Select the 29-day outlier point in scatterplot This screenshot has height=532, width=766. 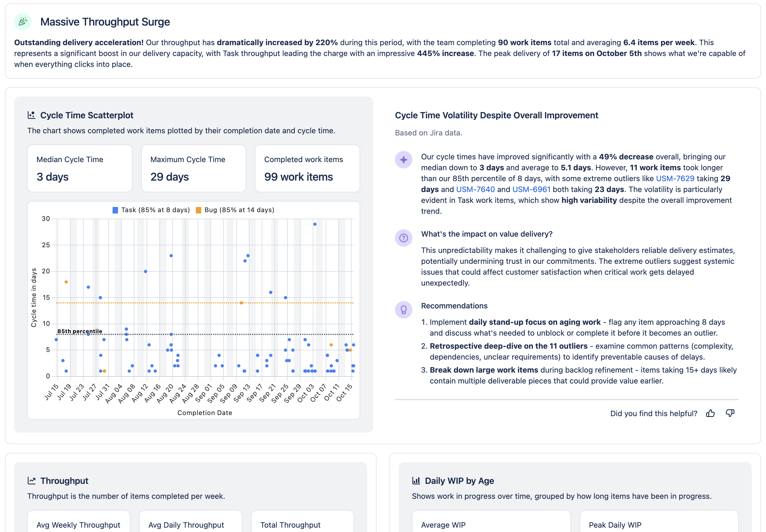pyautogui.click(x=315, y=224)
